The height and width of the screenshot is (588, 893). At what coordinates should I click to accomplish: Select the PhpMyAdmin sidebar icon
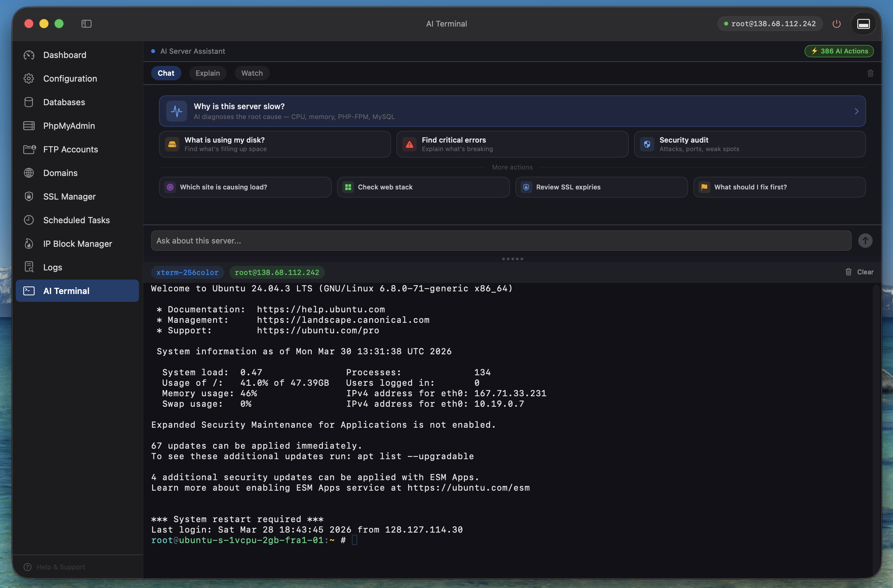29,126
